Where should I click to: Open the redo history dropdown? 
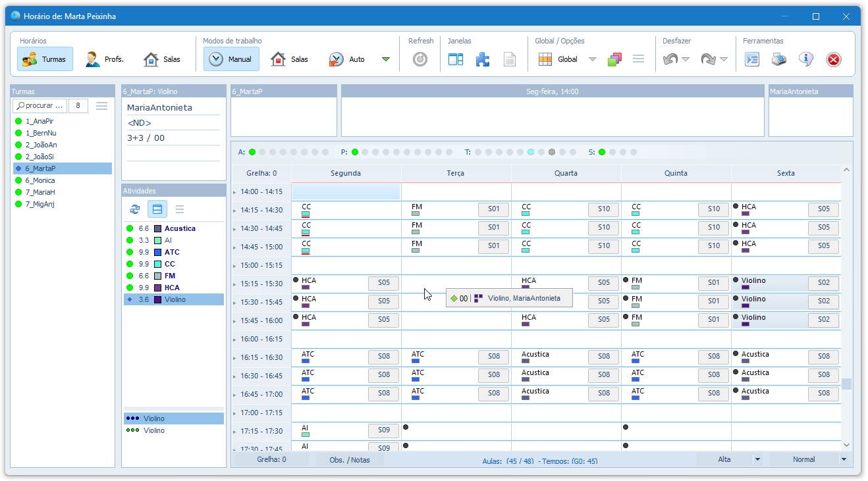tap(724, 59)
